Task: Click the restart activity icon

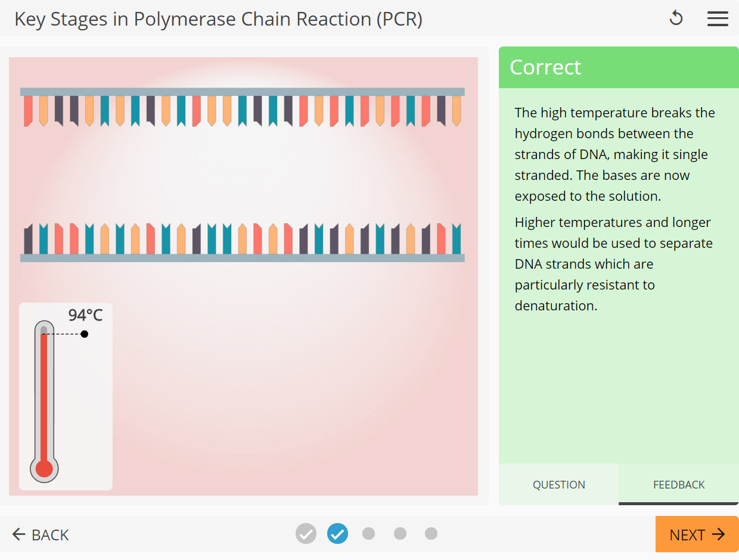Action: (676, 18)
